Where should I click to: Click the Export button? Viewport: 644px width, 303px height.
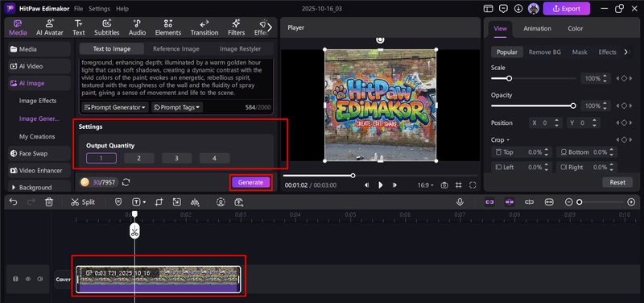pyautogui.click(x=567, y=9)
